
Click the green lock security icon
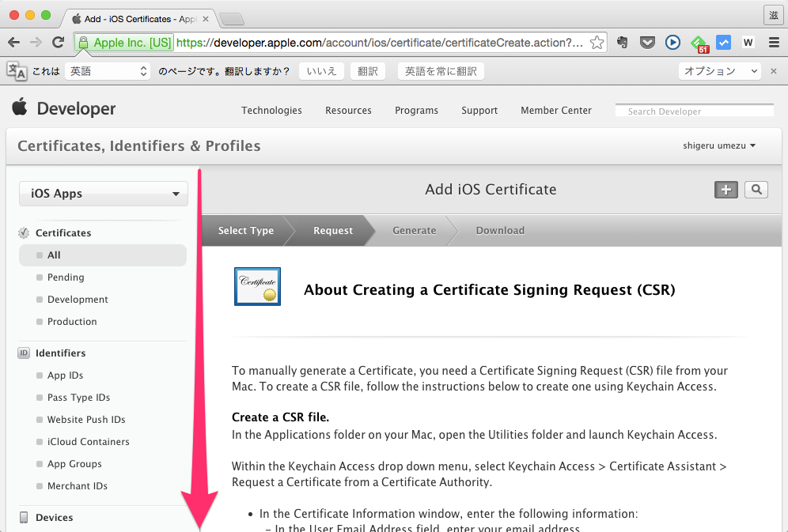point(83,43)
